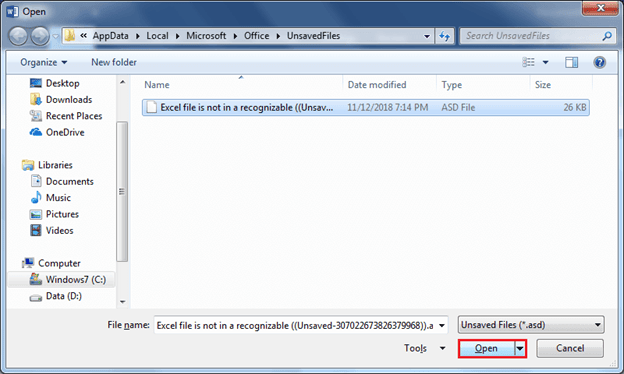Image resolution: width=624 pixels, height=374 pixels.
Task: Click the Word icon in title bar
Action: click(12, 12)
